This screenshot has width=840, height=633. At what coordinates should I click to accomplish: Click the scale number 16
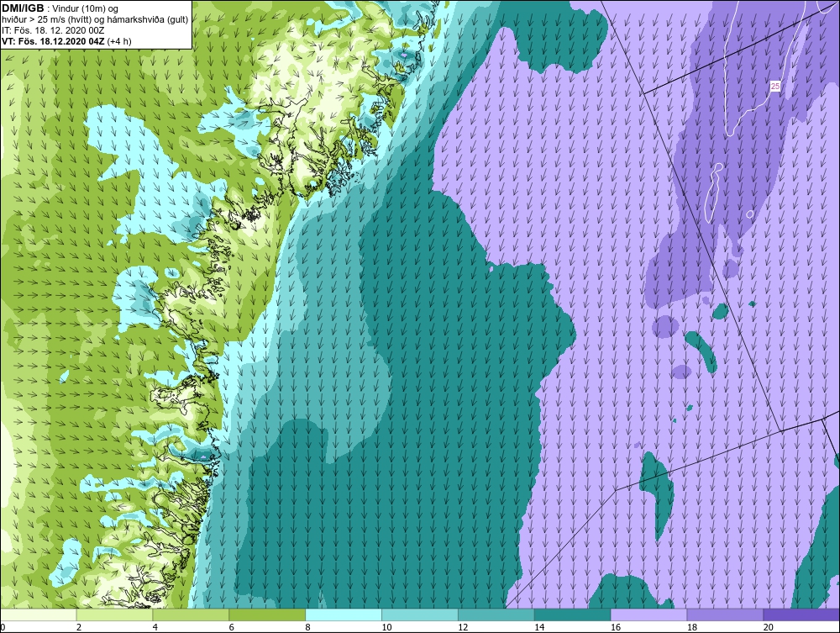[x=616, y=627]
